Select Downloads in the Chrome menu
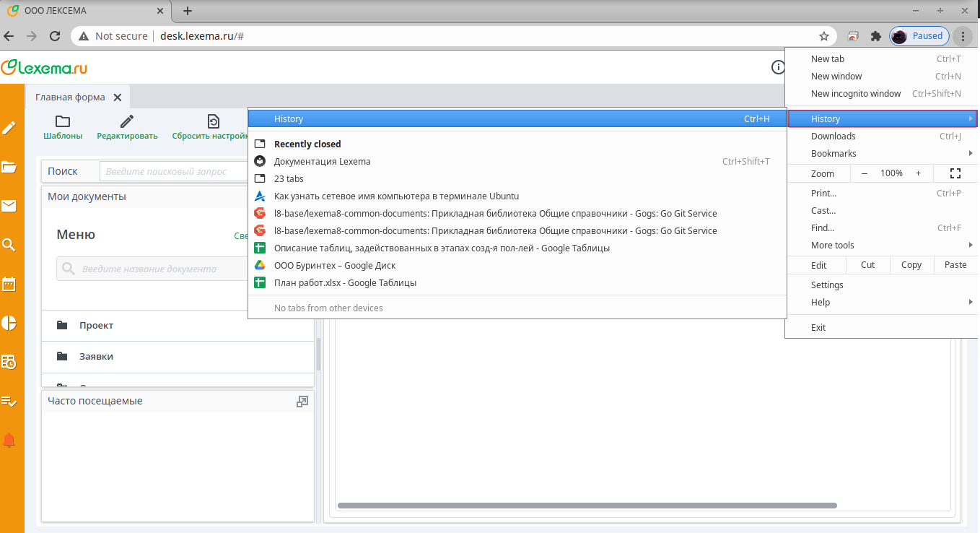Image resolution: width=980 pixels, height=533 pixels. pyautogui.click(x=833, y=136)
